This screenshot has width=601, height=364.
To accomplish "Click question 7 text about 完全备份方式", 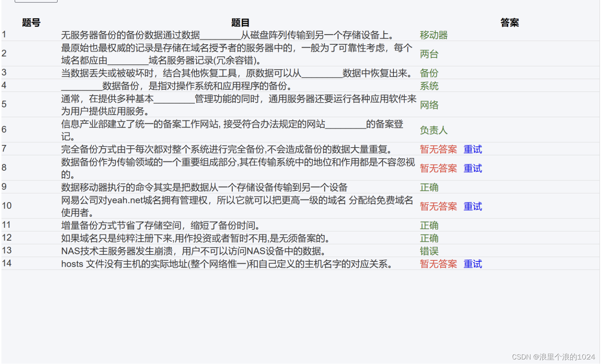I will click(x=228, y=149).
